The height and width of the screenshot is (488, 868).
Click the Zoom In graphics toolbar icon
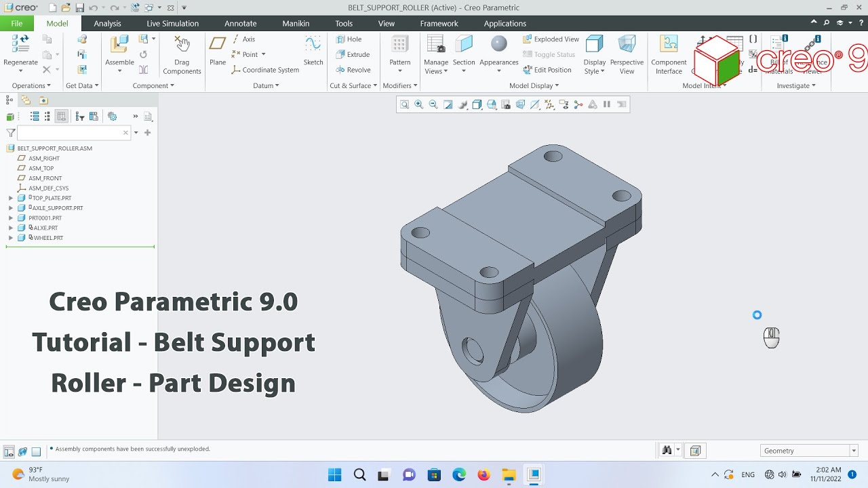point(418,104)
